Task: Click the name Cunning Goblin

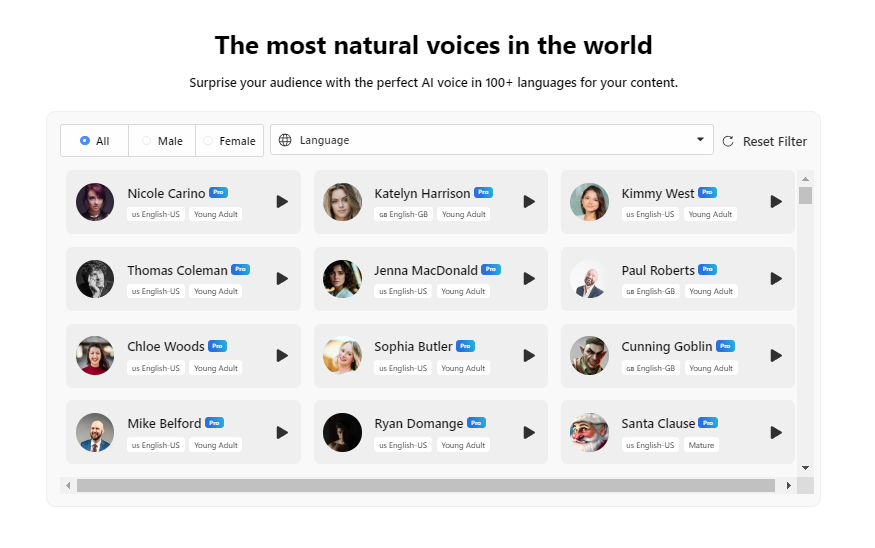Action: [667, 347]
